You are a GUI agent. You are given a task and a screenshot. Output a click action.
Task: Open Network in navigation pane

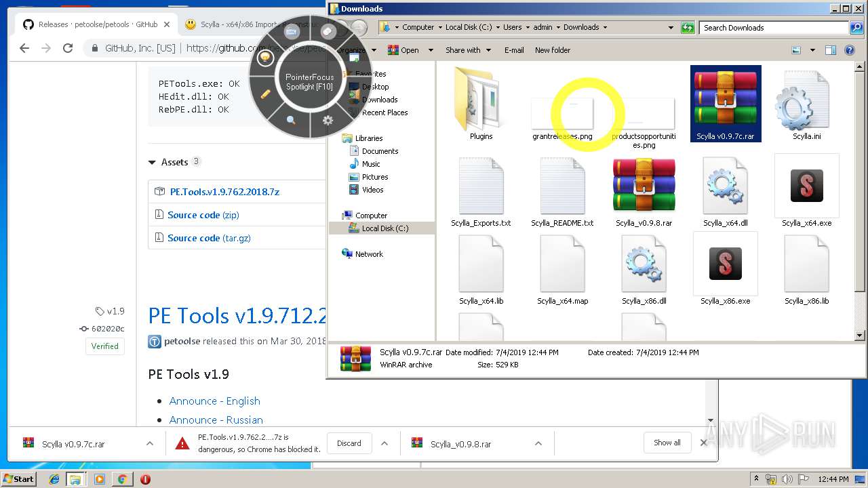(x=369, y=254)
